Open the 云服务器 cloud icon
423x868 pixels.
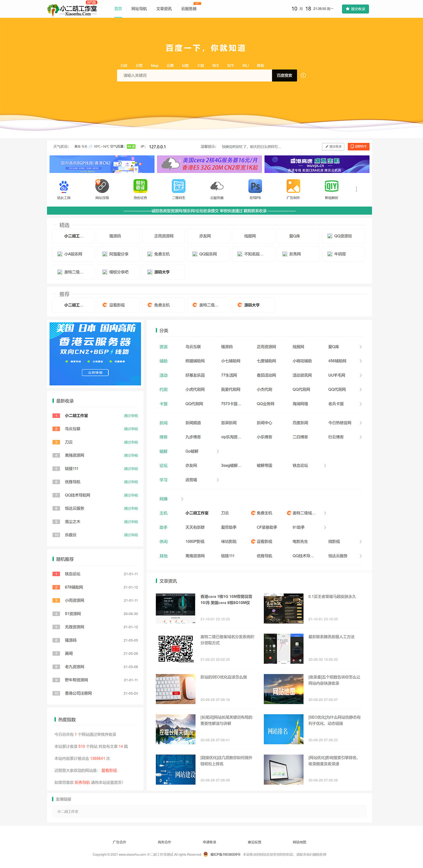(x=217, y=186)
